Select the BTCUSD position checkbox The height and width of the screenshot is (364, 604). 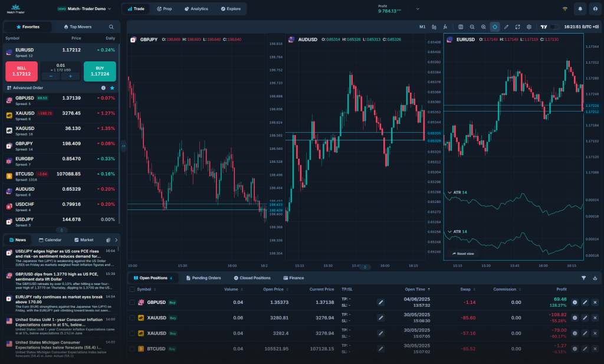click(x=132, y=349)
